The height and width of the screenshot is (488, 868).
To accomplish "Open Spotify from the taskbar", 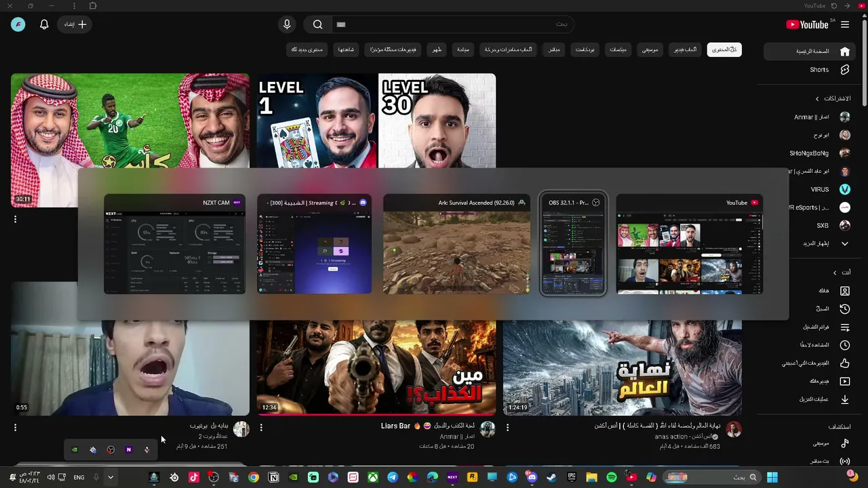I will [611, 477].
